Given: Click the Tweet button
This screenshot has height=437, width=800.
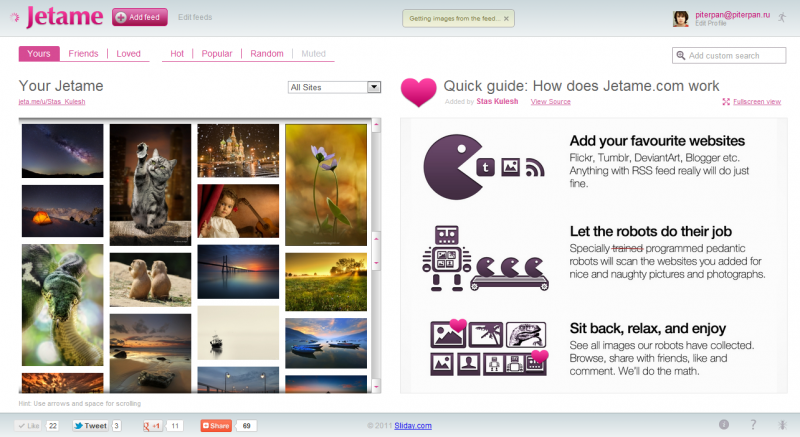Looking at the screenshot, I should [x=90, y=425].
